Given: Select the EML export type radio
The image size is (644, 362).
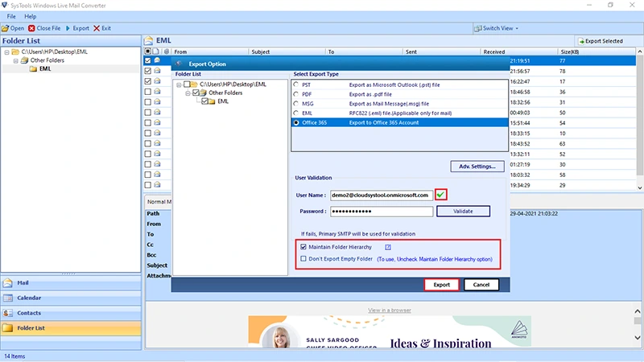Looking at the screenshot, I should click(x=295, y=113).
